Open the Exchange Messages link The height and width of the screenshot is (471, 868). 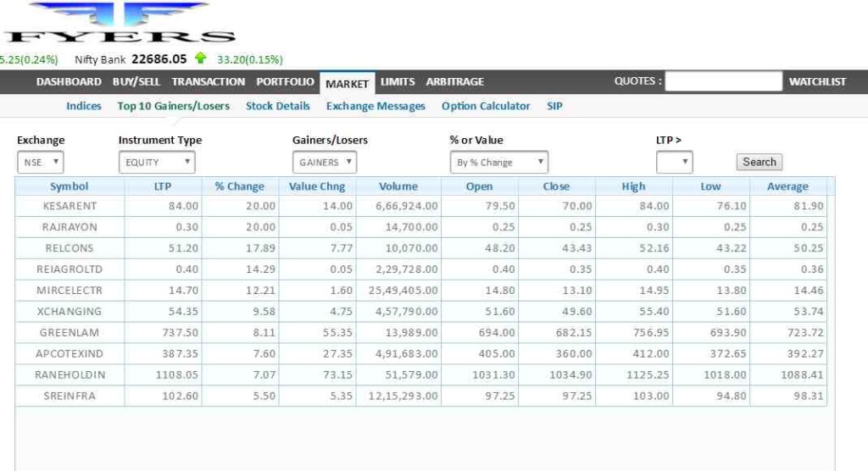(x=376, y=107)
